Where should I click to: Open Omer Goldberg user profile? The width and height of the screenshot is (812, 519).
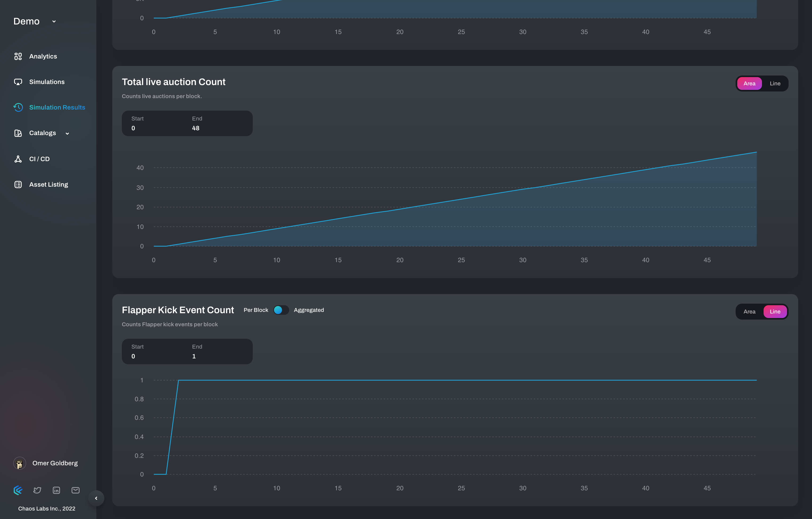(55, 463)
